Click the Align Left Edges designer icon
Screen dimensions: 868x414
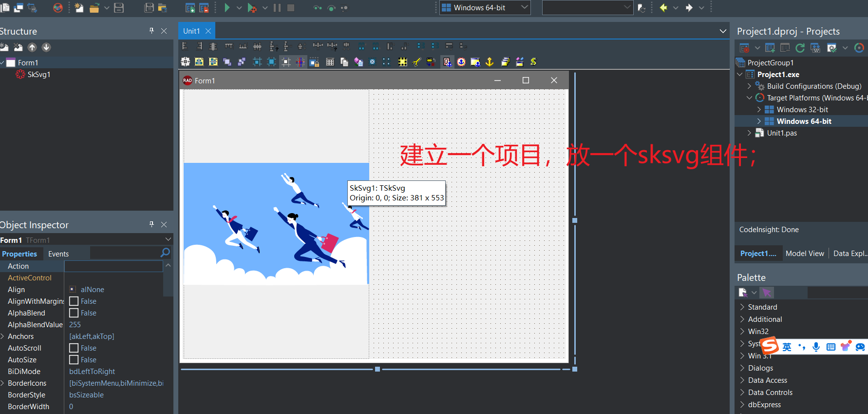point(185,46)
